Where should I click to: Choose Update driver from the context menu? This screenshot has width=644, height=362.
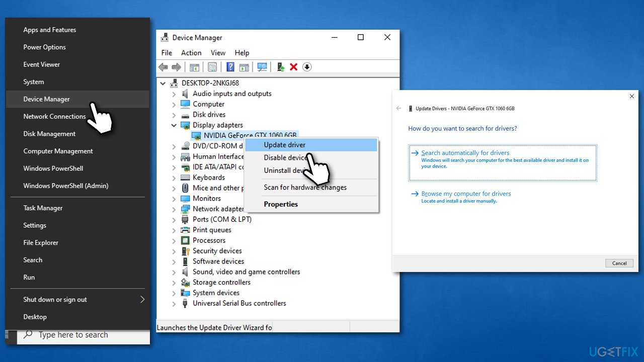285,144
